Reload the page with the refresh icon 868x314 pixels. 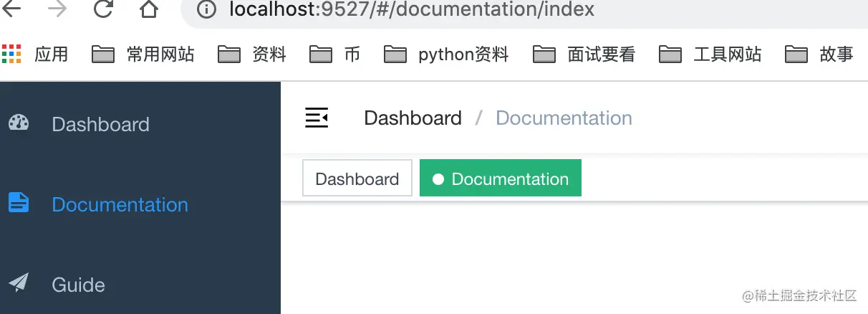pos(104,9)
